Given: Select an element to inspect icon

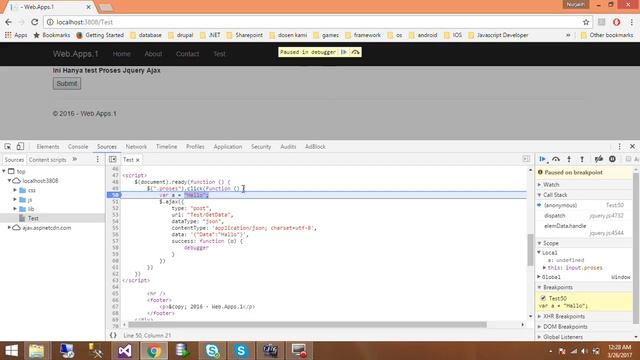Looking at the screenshot, I should coord(8,147).
